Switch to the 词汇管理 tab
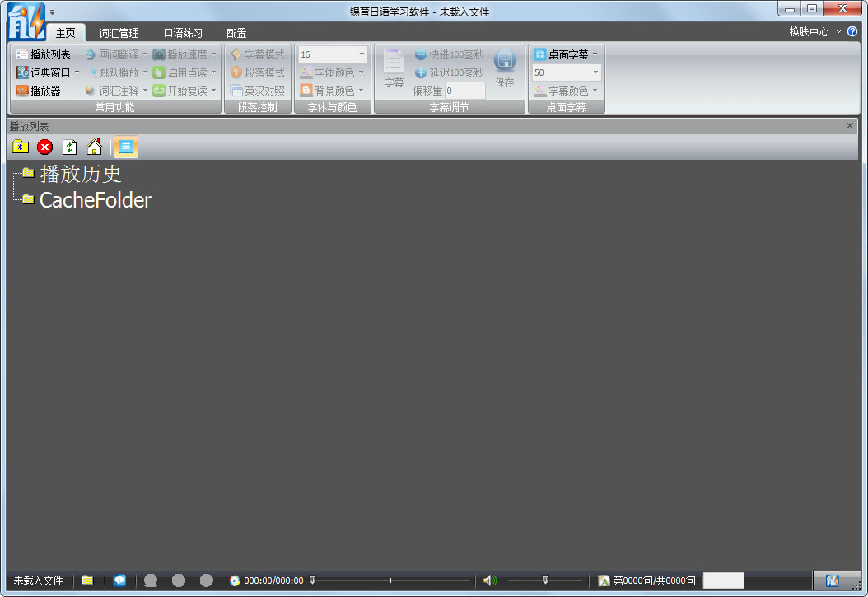This screenshot has width=868, height=597. tap(119, 33)
